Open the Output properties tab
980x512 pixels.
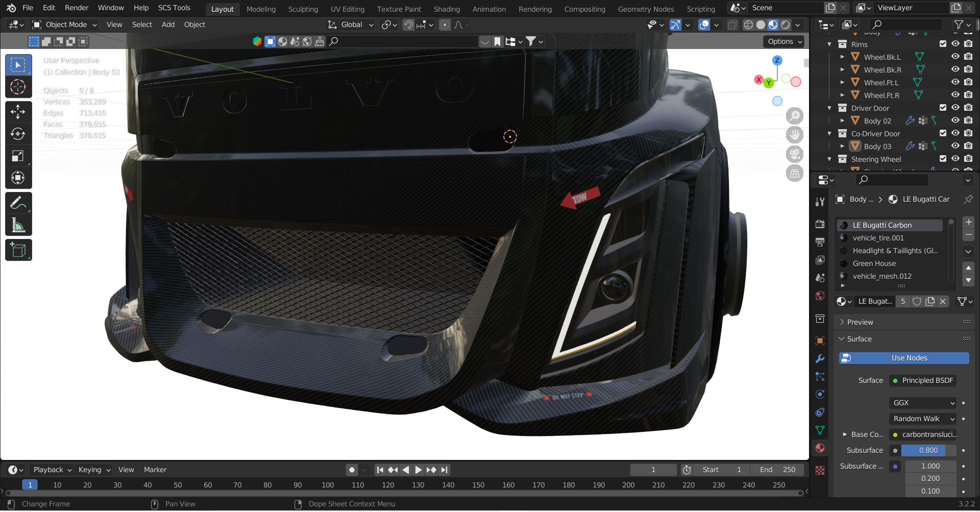(820, 242)
